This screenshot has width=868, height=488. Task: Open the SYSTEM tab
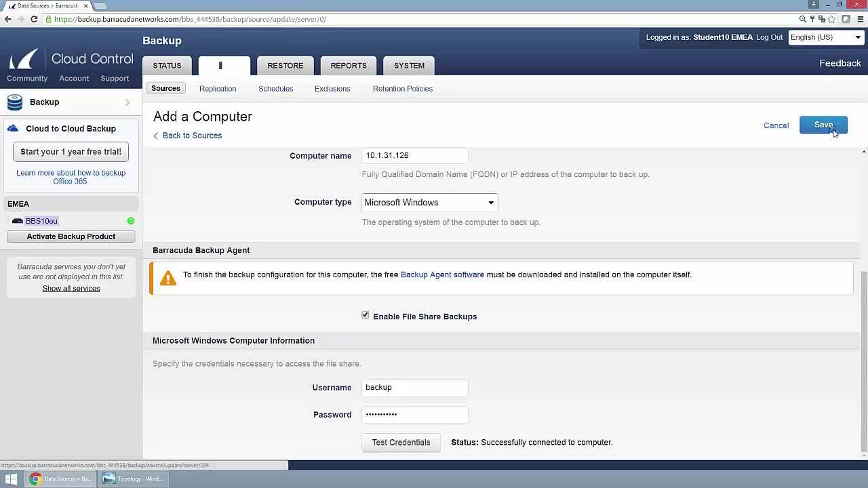[409, 66]
